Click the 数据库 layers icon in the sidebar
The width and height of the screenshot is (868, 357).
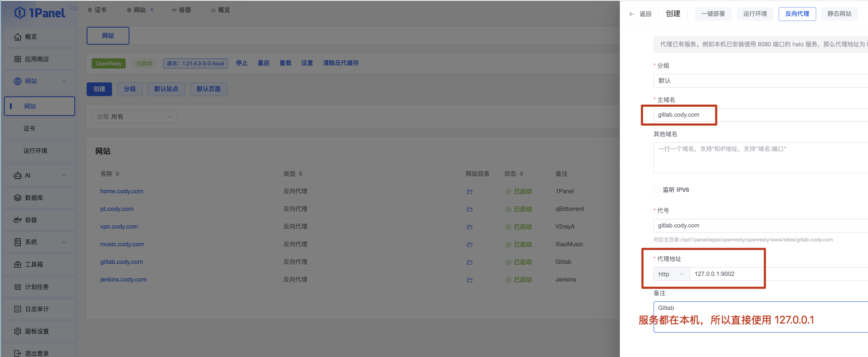point(18,198)
